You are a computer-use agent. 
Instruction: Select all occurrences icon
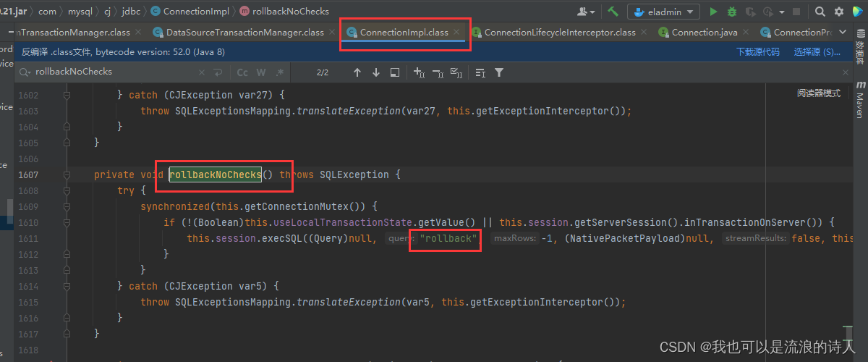(456, 72)
